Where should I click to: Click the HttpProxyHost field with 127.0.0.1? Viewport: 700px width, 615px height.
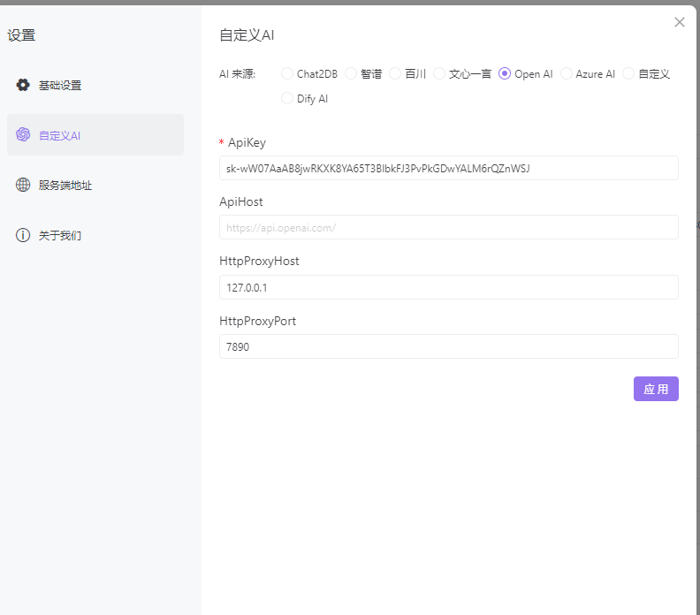coord(449,287)
